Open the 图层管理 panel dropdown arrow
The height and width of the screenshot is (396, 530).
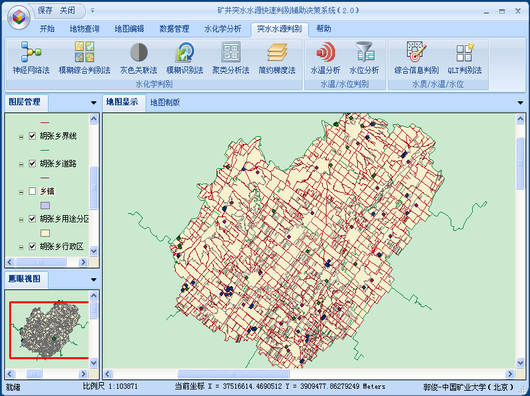click(x=94, y=103)
